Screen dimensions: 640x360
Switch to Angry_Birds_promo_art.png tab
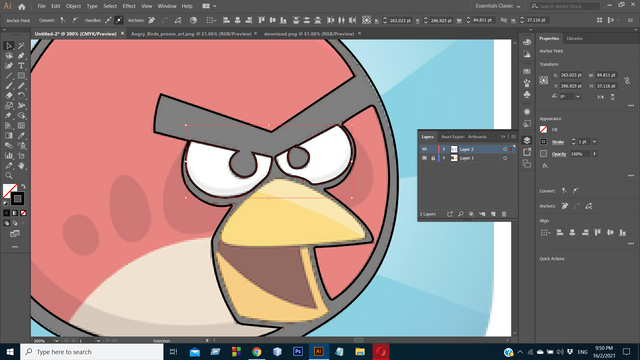click(x=191, y=34)
